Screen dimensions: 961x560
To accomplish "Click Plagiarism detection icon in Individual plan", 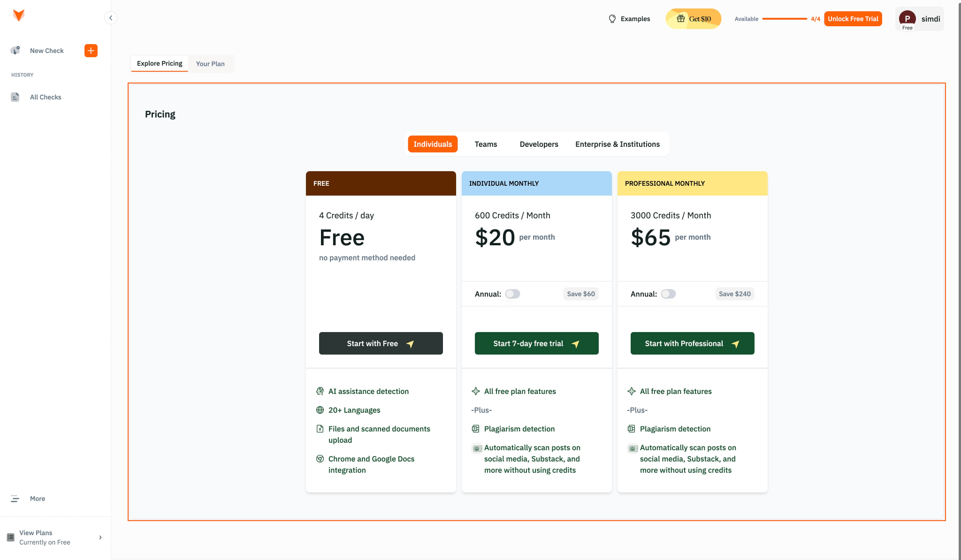I will [x=476, y=429].
